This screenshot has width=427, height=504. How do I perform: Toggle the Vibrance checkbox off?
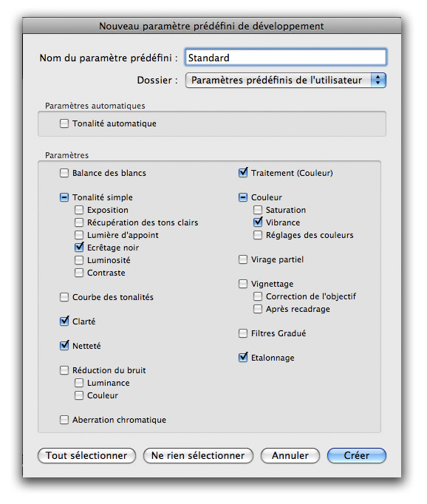coord(258,222)
